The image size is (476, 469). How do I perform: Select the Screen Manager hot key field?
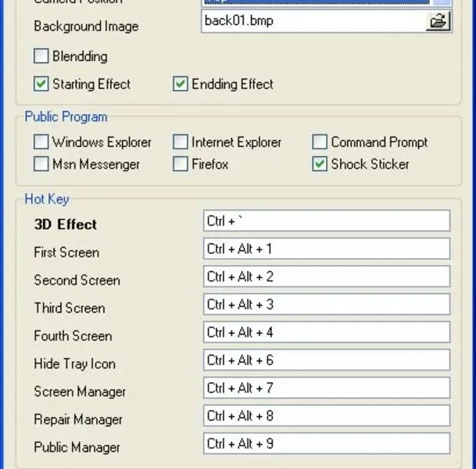326,388
